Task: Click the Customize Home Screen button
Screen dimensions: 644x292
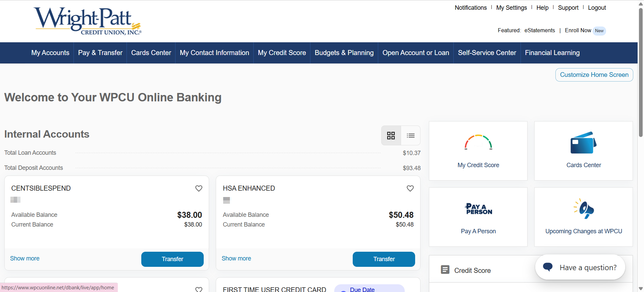Action: [x=594, y=75]
